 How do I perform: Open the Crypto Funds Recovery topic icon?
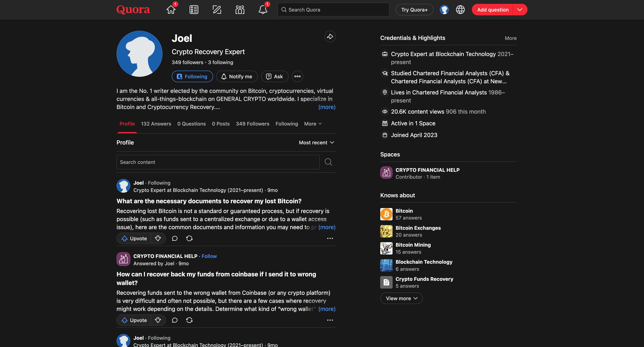(386, 282)
